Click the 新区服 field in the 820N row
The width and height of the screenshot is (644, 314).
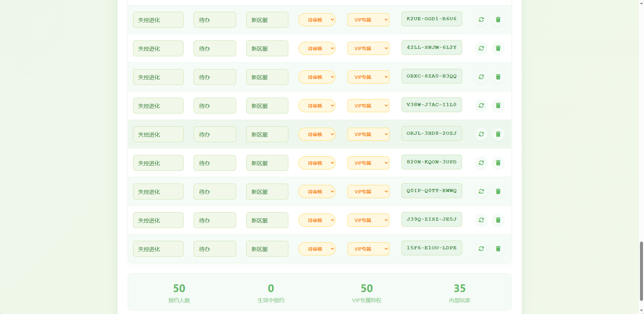coord(267,163)
